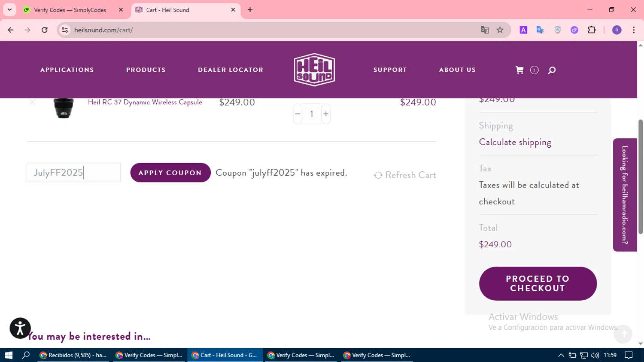Click Refresh Cart link
The image size is (644, 362).
pos(405,175)
